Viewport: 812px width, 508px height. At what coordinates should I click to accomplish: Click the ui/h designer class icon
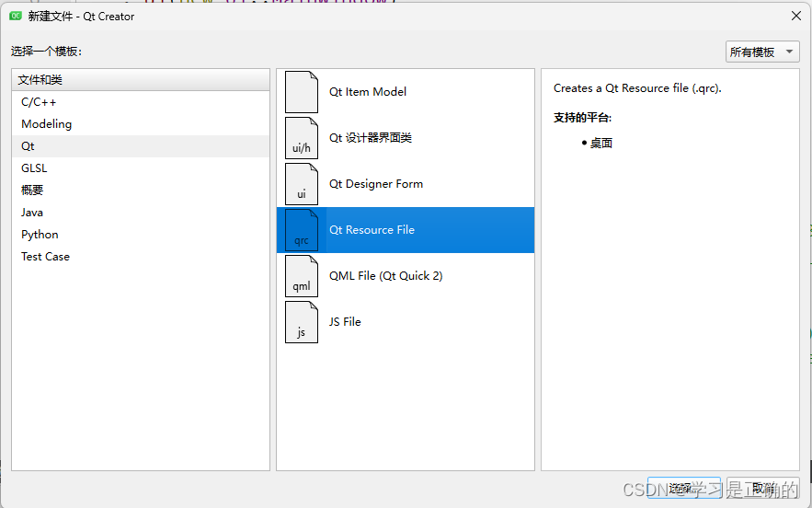pos(302,138)
